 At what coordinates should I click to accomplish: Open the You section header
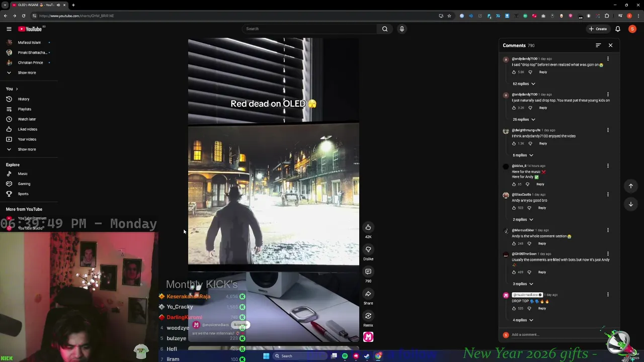[12, 88]
